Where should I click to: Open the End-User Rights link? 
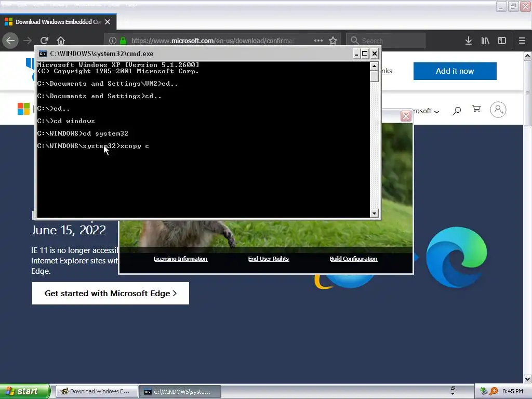[269, 259]
